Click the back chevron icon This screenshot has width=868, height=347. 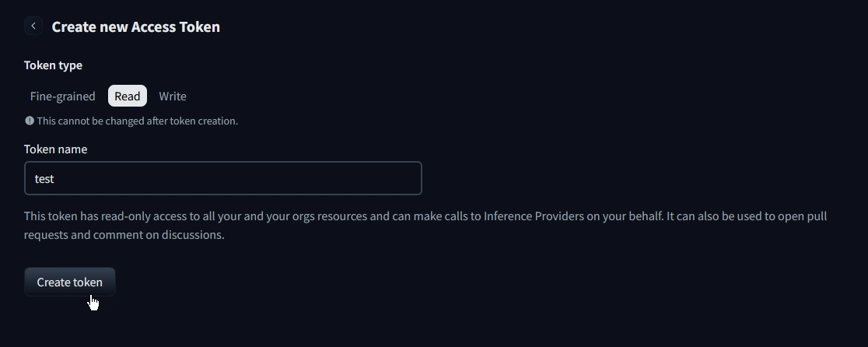33,26
